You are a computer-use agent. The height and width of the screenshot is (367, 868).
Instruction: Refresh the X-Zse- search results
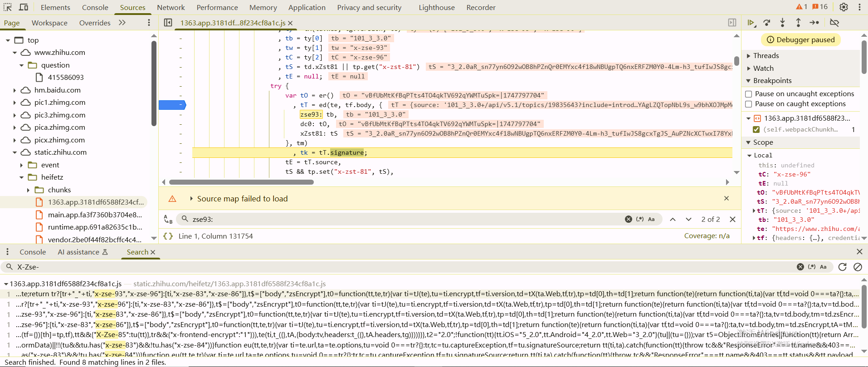click(842, 267)
